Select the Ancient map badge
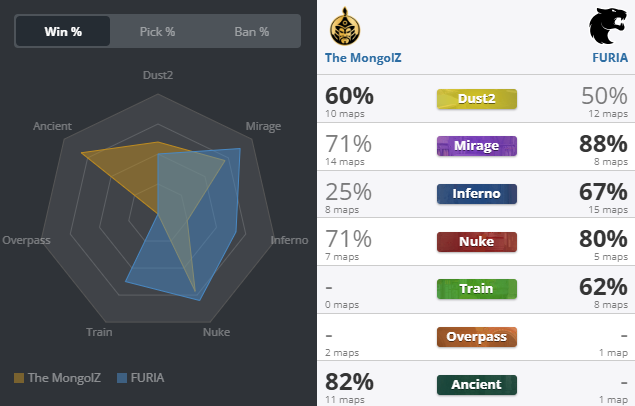This screenshot has height=406, width=635. point(477,385)
